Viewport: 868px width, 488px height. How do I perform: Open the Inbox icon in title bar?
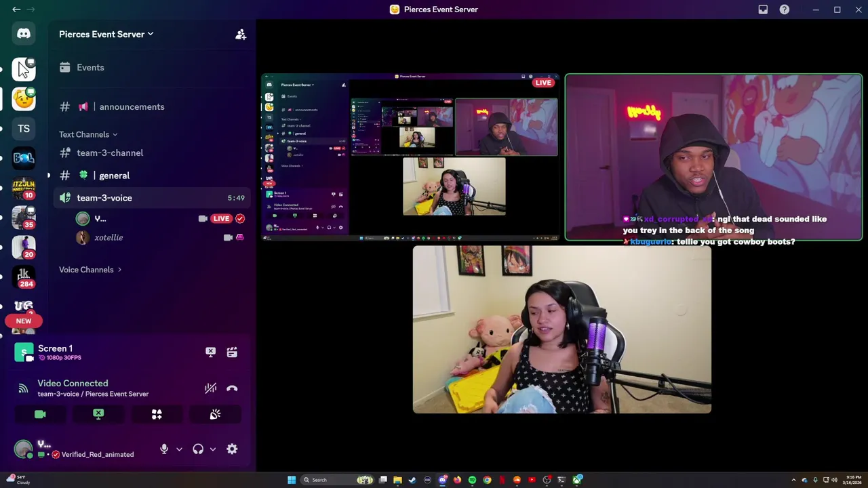[x=763, y=9]
